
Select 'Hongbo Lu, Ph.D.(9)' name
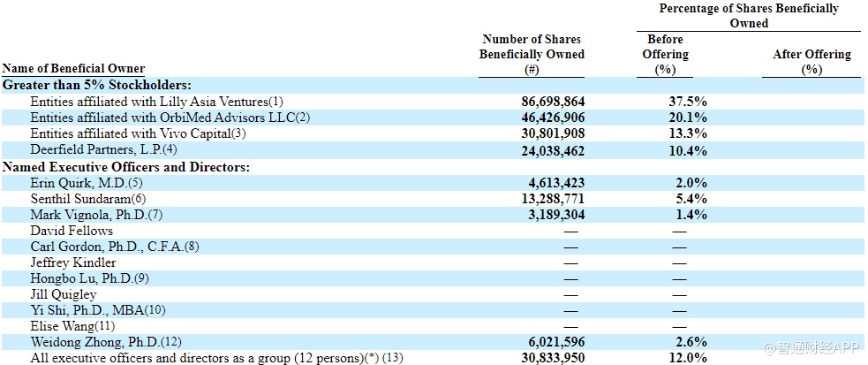click(90, 278)
